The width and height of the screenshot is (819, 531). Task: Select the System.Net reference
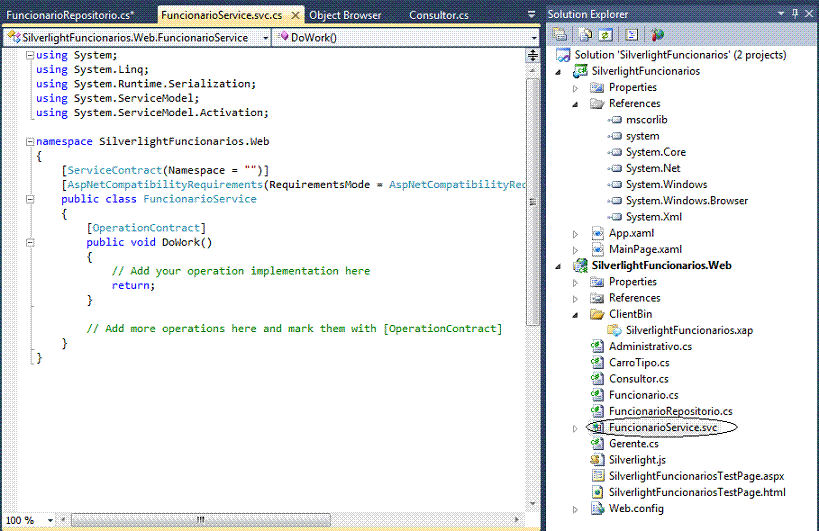pyautogui.click(x=653, y=168)
